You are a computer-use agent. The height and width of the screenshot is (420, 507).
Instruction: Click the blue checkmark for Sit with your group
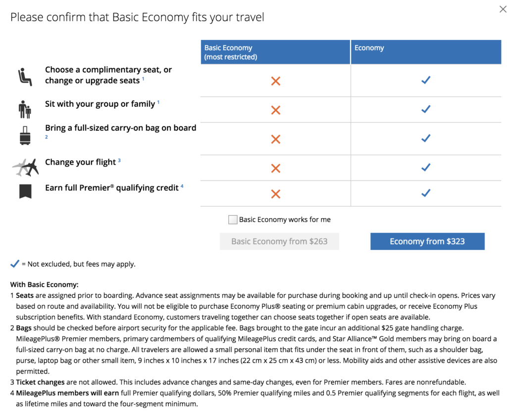[x=425, y=109]
